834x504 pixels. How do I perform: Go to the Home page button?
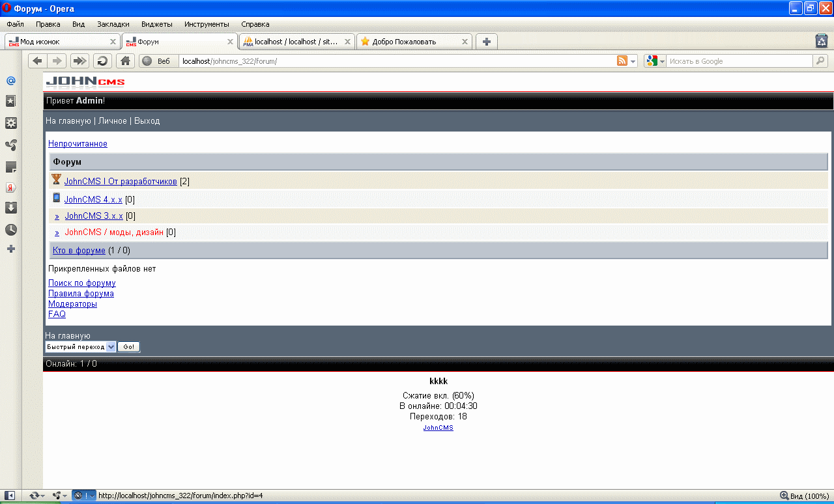click(x=125, y=61)
